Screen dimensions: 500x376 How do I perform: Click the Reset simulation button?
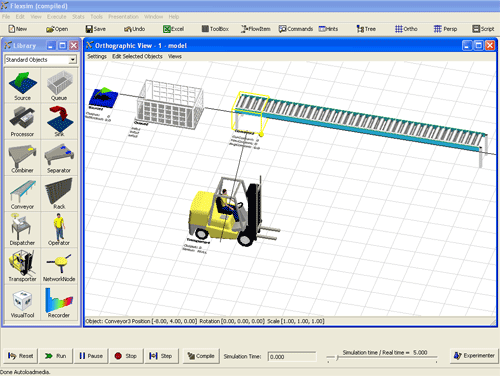(x=21, y=356)
